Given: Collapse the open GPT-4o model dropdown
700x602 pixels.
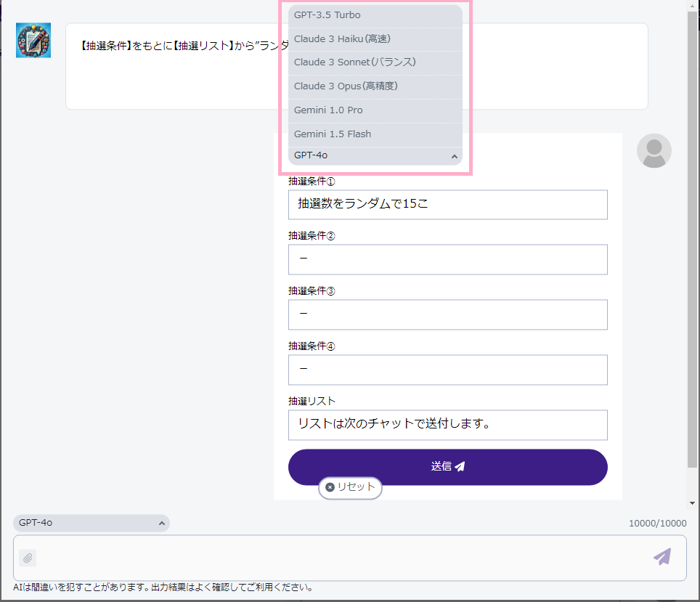Looking at the screenshot, I should click(x=375, y=155).
